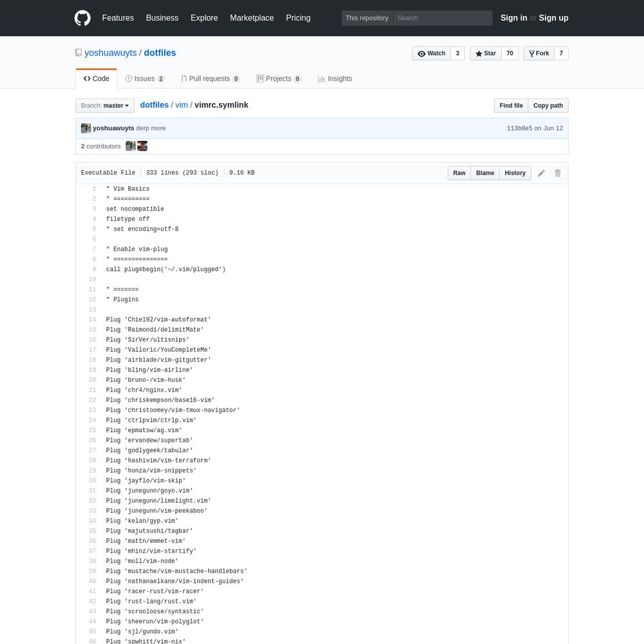Open the 'derp more' commit message
The image size is (644, 644).
[151, 128]
